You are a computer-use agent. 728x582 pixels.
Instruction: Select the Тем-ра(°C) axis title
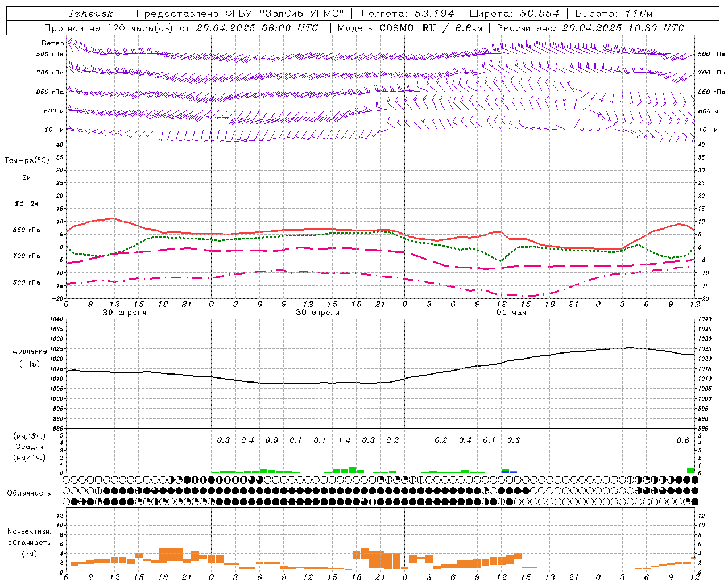(x=27, y=161)
